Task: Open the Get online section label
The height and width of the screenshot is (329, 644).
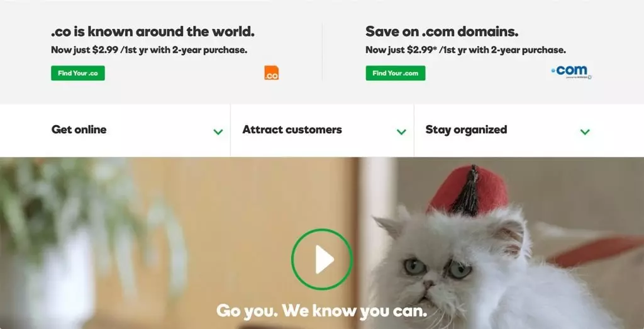Action: [x=79, y=130]
